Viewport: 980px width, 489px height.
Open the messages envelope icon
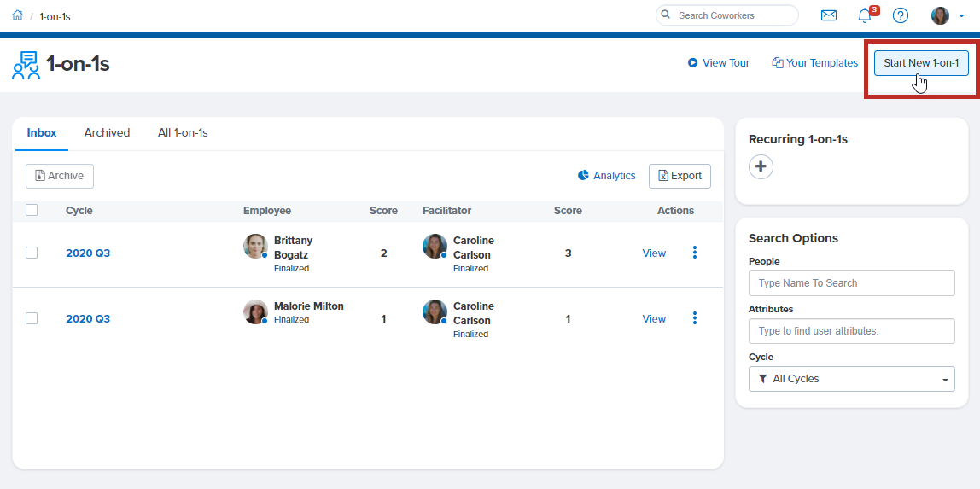coord(828,15)
